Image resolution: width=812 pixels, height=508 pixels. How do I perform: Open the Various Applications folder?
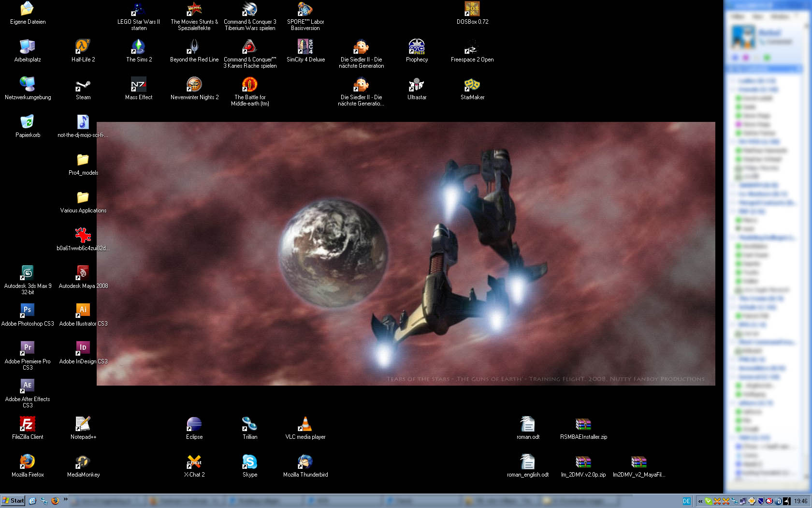pyautogui.click(x=83, y=198)
